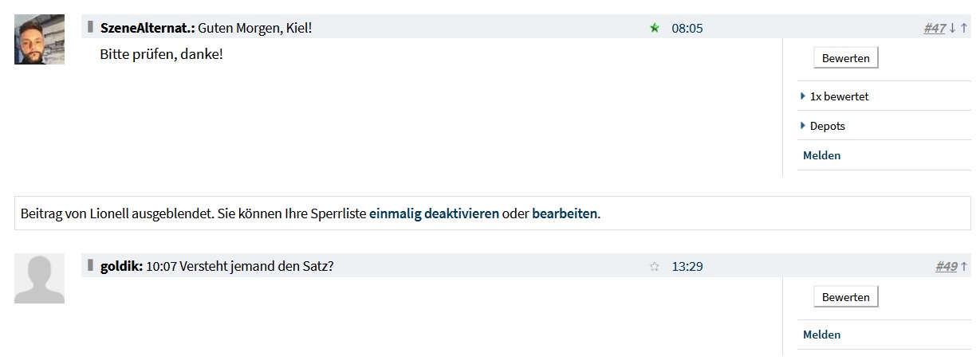Jump down using arrow beside #47
The image size is (980, 364).
pyautogui.click(x=952, y=28)
